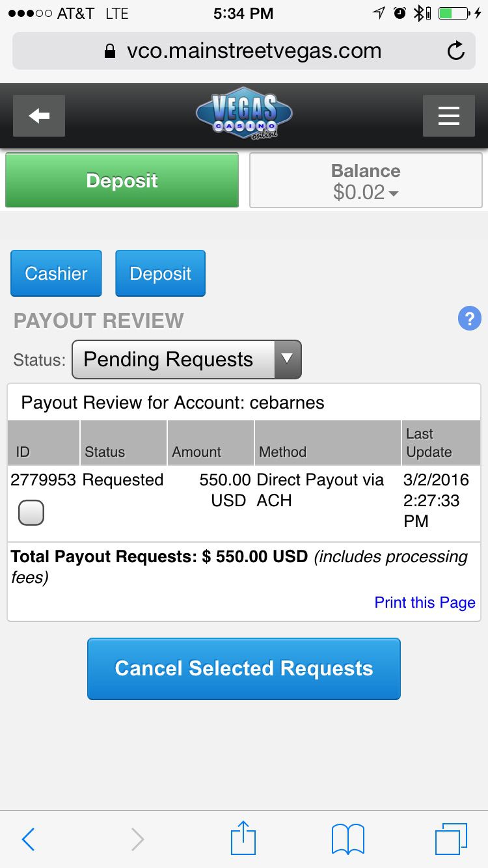Go back using Safari's back chevron
The image size is (488, 868).
pyautogui.click(x=28, y=839)
